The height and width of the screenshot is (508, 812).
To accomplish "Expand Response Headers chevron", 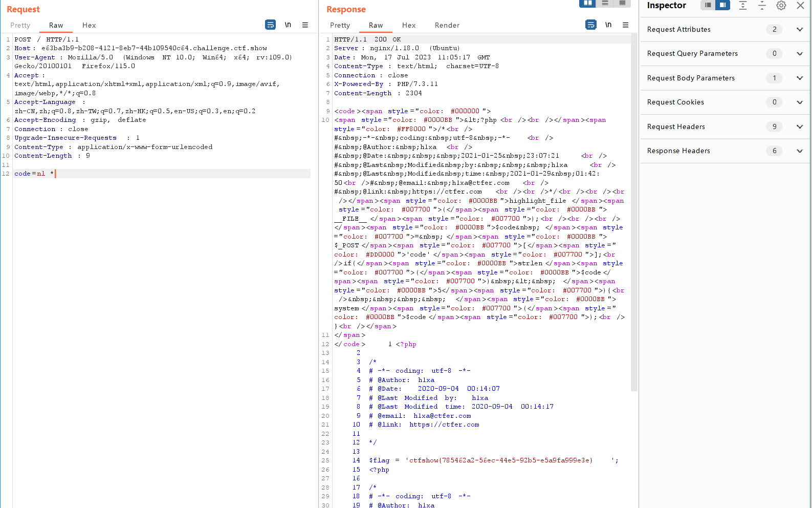I will 800,151.
